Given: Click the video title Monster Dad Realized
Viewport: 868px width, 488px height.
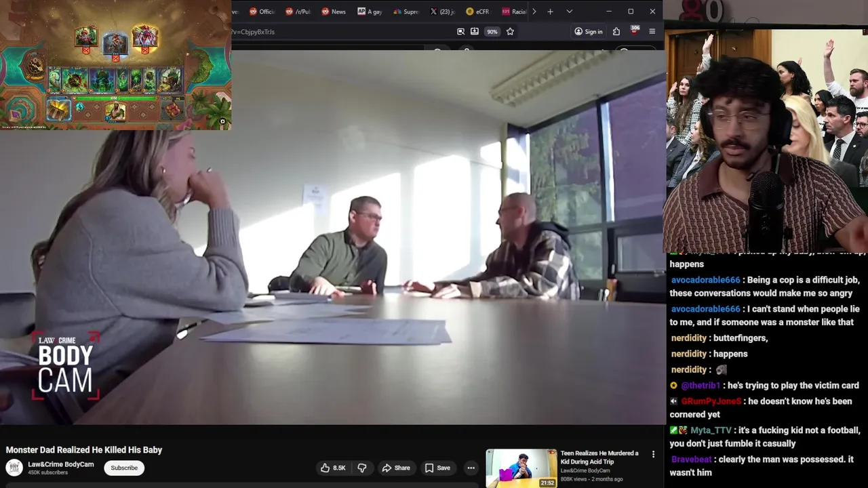Looking at the screenshot, I should tap(84, 449).
